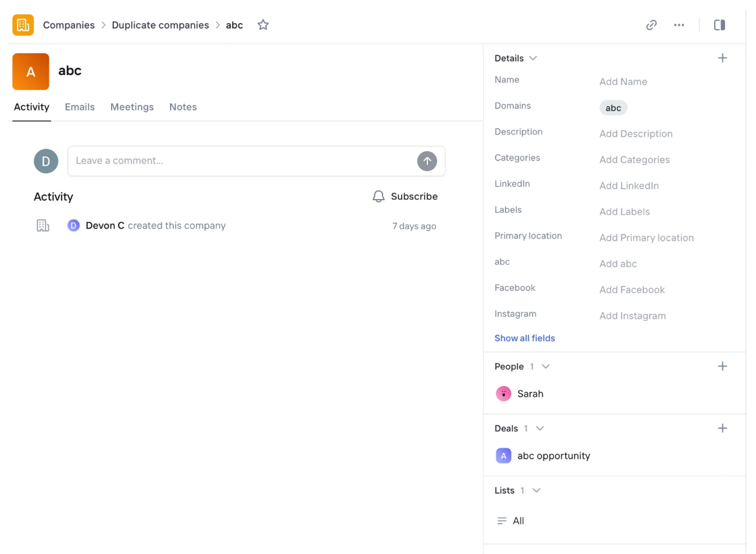Image resolution: width=756 pixels, height=554 pixels.
Task: Add a person with the People plus
Action: point(722,366)
